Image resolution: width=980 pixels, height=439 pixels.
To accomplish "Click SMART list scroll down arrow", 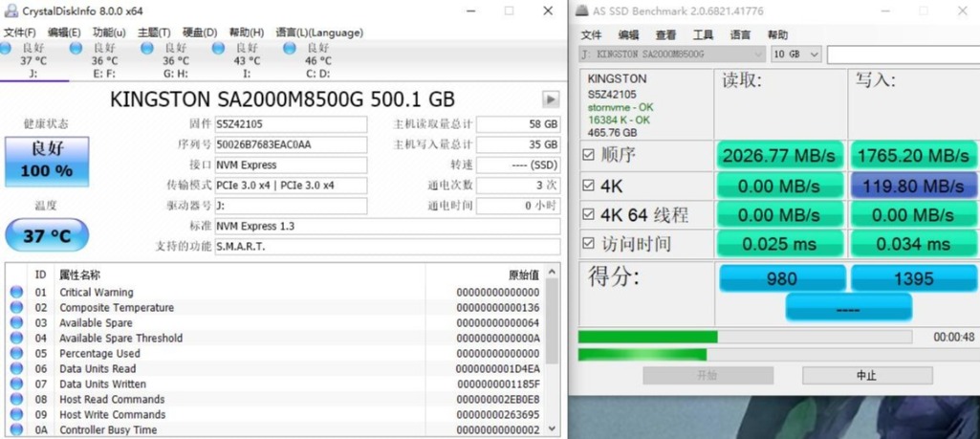I will point(552,428).
